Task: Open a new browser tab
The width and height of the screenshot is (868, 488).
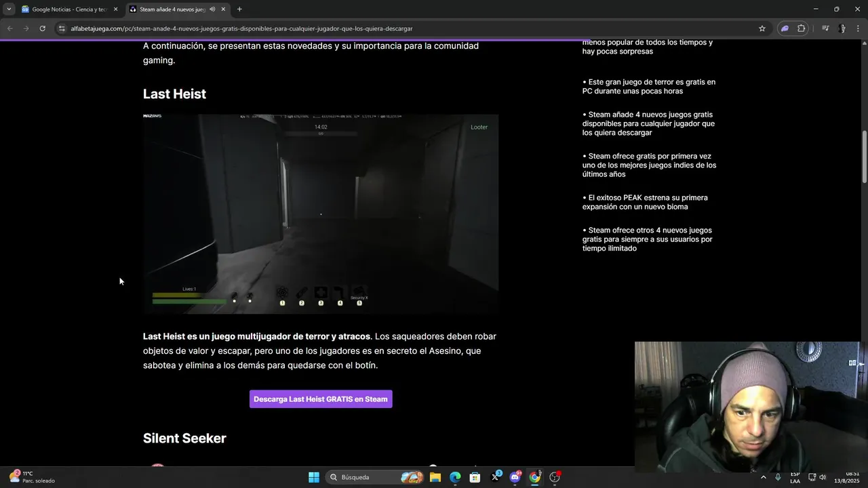Action: pos(239,9)
